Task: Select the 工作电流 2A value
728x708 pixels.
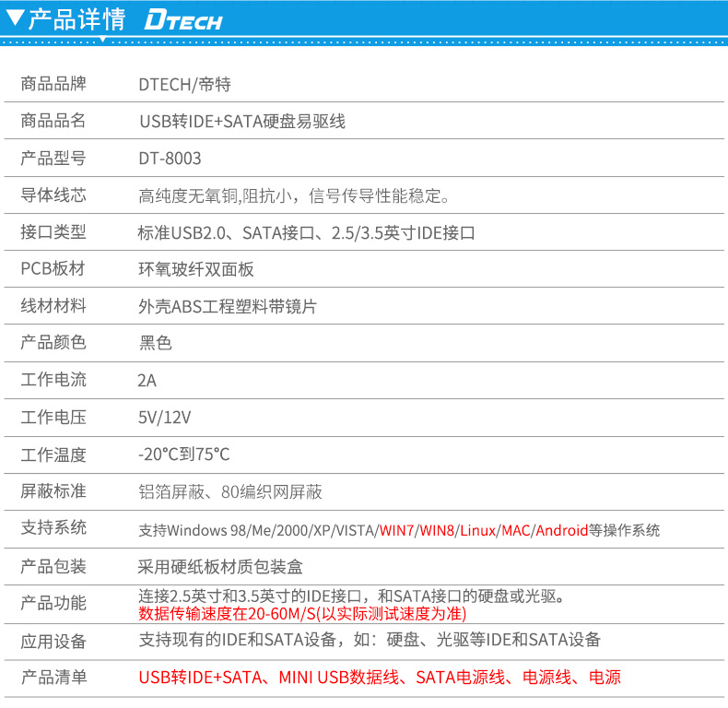Action: coord(147,381)
